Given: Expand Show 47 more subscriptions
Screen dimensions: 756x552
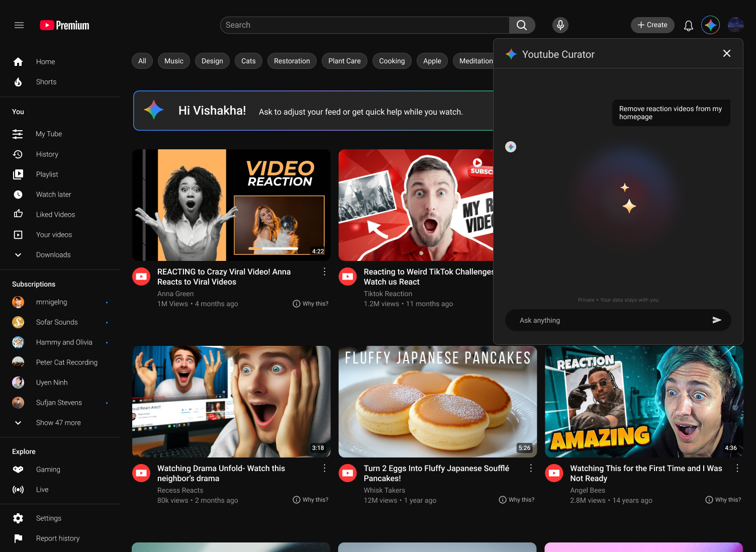Looking at the screenshot, I should click(58, 422).
